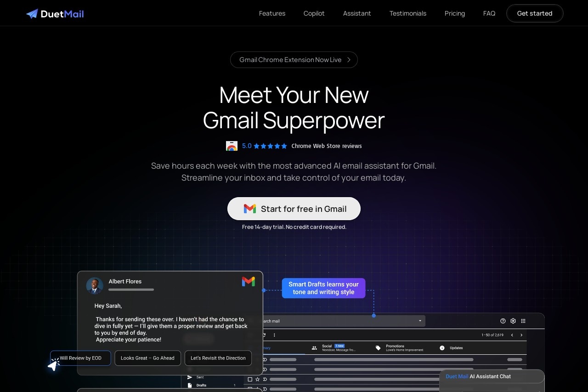Click Gmail M icon in start button
The height and width of the screenshot is (392, 588).
tap(250, 209)
